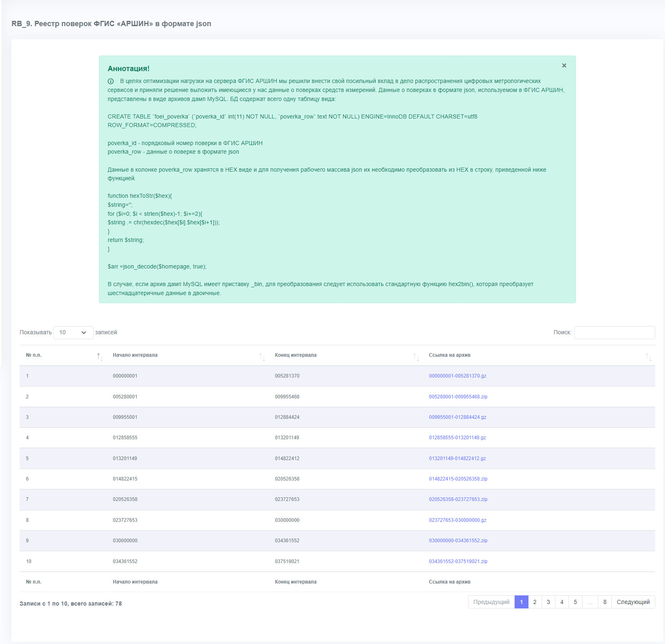This screenshot has width=665, height=644.
Task: Download archive 005280001-009955468.zip
Action: [x=458, y=397]
